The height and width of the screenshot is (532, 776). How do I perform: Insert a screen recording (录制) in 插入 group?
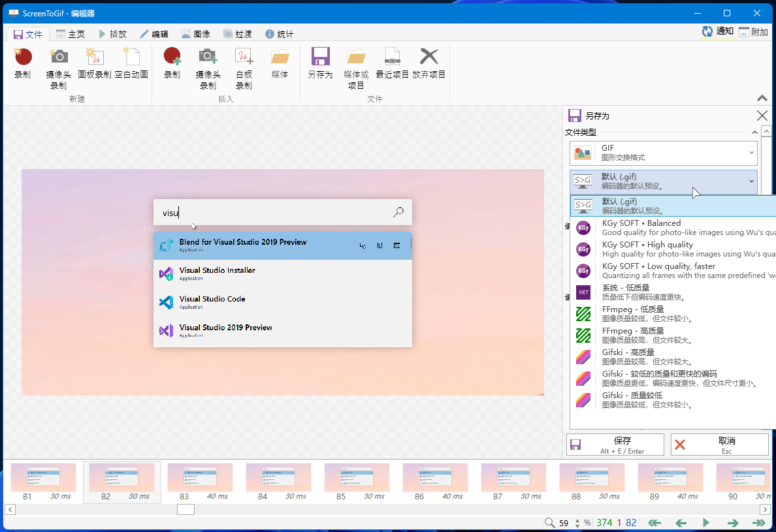pos(172,63)
